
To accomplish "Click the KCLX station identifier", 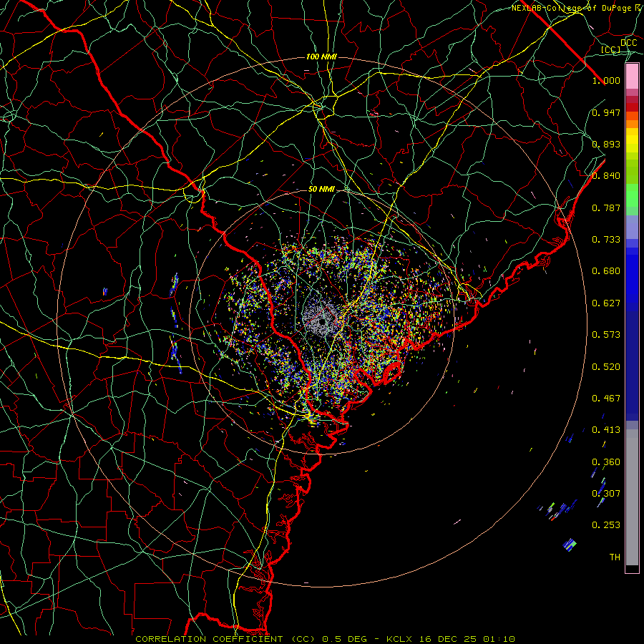I will click(x=401, y=639).
